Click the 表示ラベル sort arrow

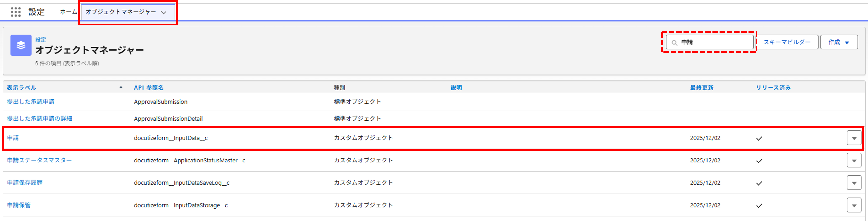(121, 87)
